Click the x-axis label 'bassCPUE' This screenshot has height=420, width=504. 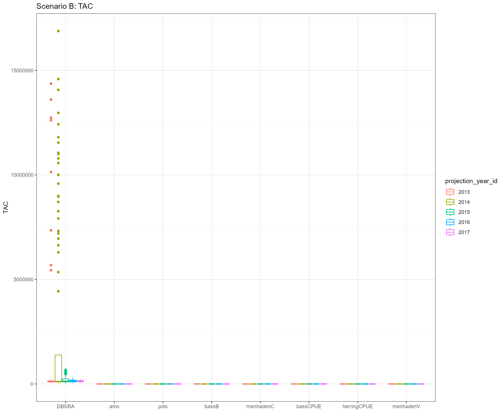[309, 407]
